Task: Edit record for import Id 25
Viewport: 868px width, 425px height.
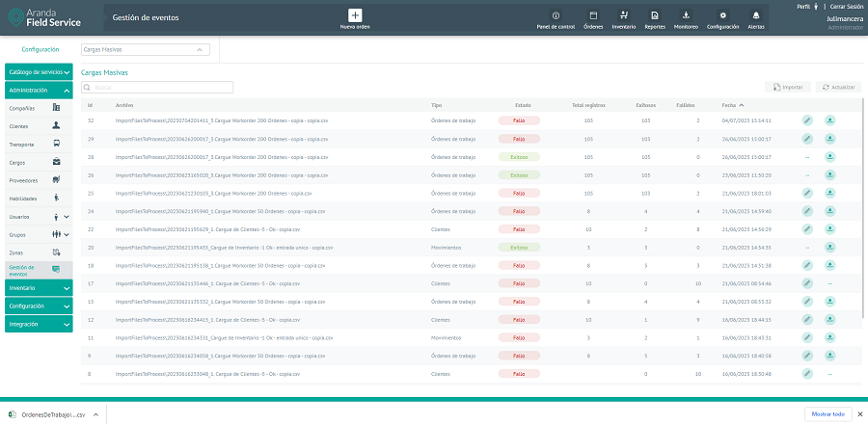Action: 807,193
